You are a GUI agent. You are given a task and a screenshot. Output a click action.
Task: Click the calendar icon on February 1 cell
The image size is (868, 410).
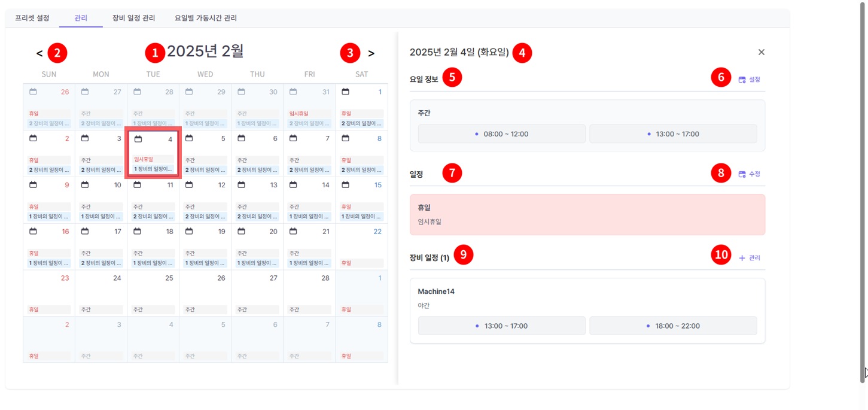[x=345, y=92]
